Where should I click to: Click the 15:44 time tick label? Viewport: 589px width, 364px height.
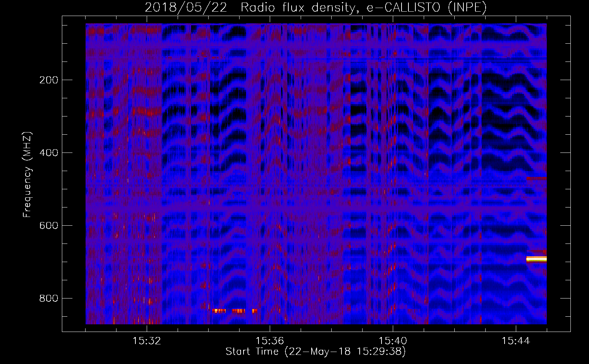coord(516,341)
